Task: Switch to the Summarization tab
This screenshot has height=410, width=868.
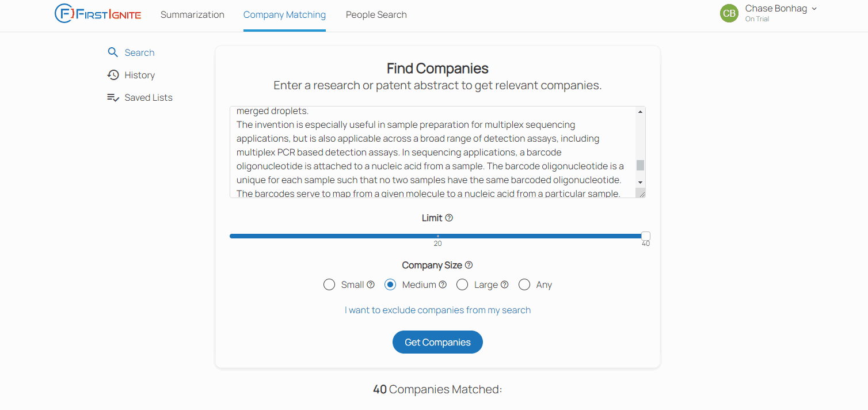Action: coord(192,15)
